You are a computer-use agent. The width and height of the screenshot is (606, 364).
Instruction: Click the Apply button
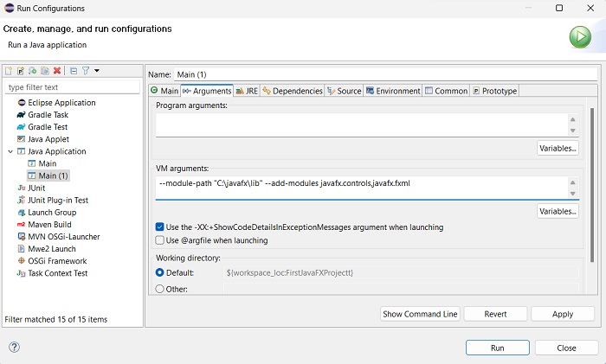(x=562, y=315)
